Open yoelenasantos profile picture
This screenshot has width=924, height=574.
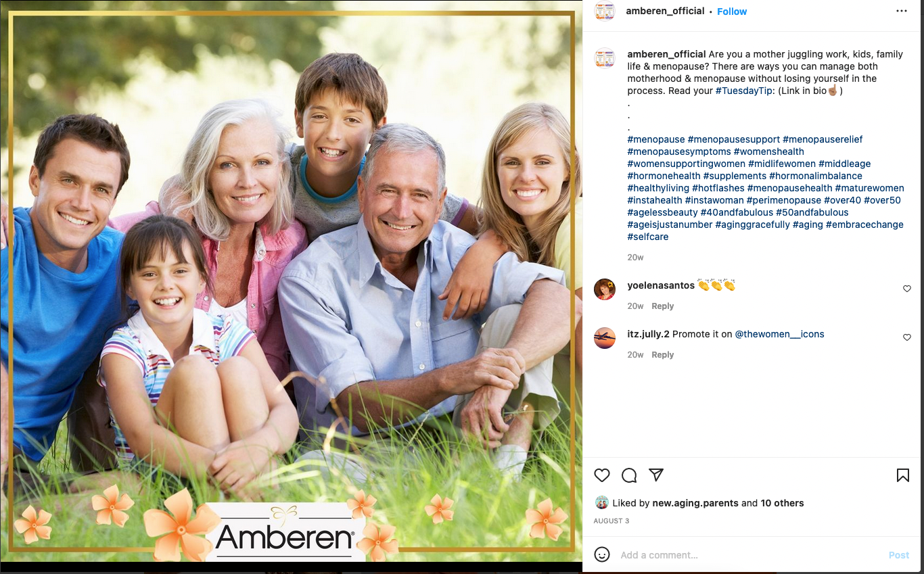tap(605, 289)
